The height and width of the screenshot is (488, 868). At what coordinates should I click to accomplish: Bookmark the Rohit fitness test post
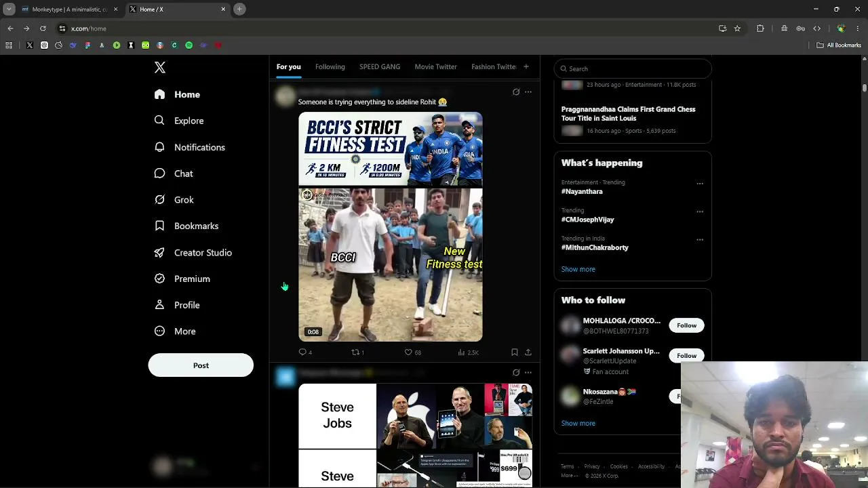(515, 352)
